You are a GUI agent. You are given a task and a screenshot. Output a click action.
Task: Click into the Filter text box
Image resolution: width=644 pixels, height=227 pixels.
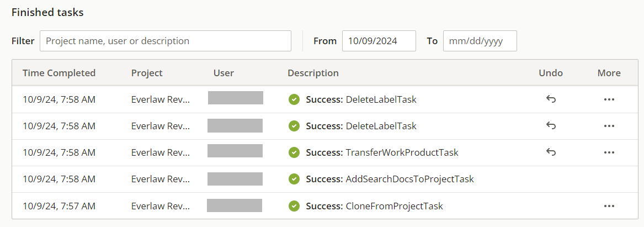coord(166,41)
